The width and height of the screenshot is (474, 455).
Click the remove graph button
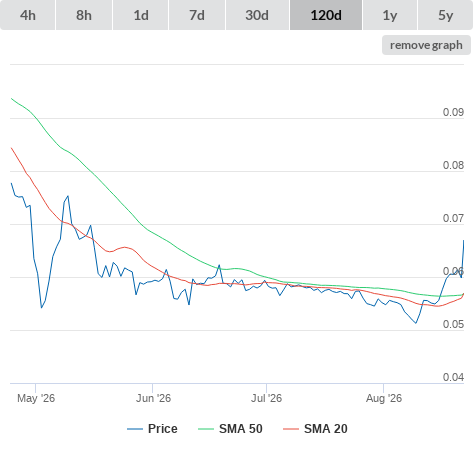(x=426, y=45)
